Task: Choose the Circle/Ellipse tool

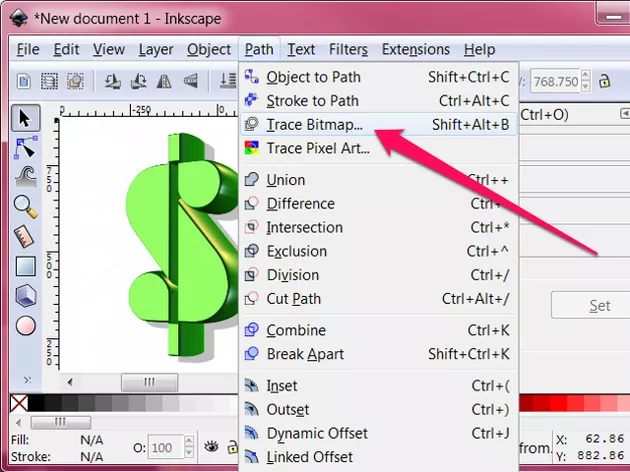Action: click(25, 325)
